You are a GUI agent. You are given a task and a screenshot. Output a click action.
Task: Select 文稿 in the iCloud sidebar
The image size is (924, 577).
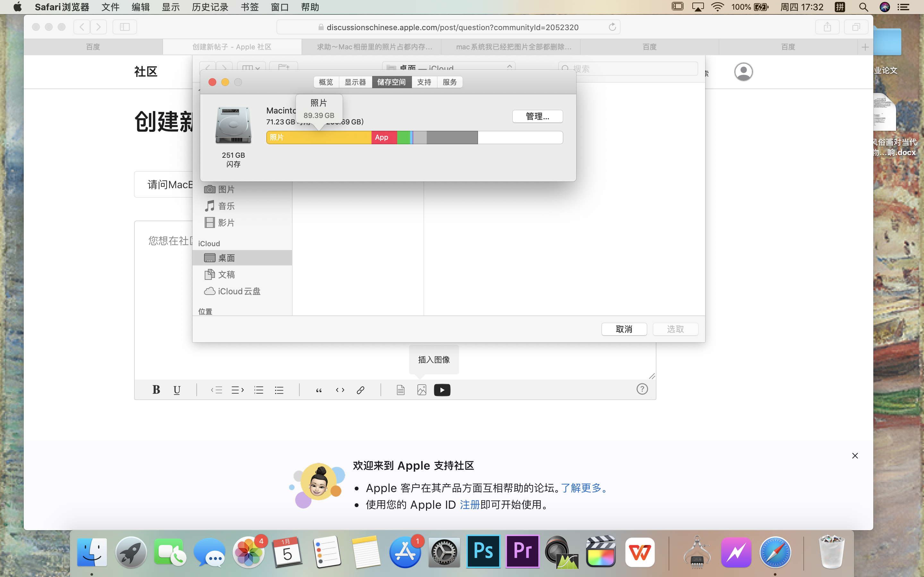226,274
